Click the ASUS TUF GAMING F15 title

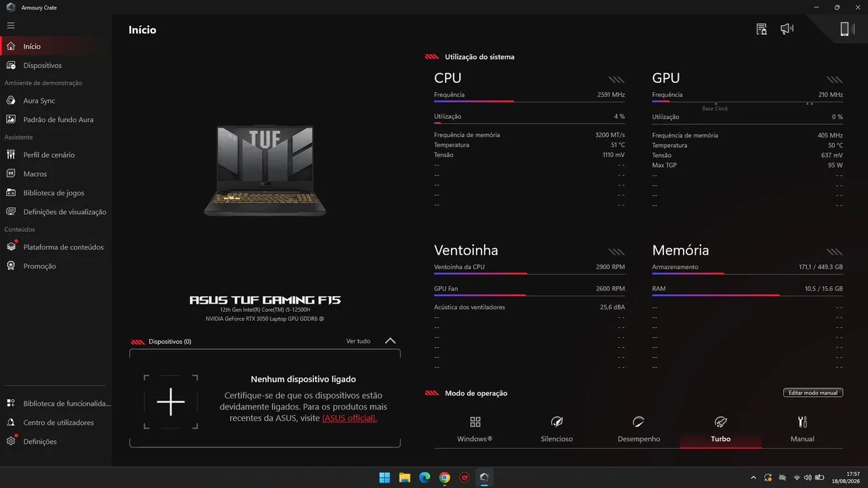click(x=265, y=300)
